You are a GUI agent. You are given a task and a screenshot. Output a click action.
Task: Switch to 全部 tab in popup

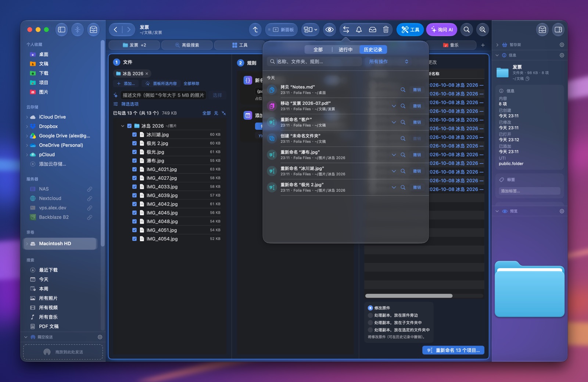click(318, 50)
